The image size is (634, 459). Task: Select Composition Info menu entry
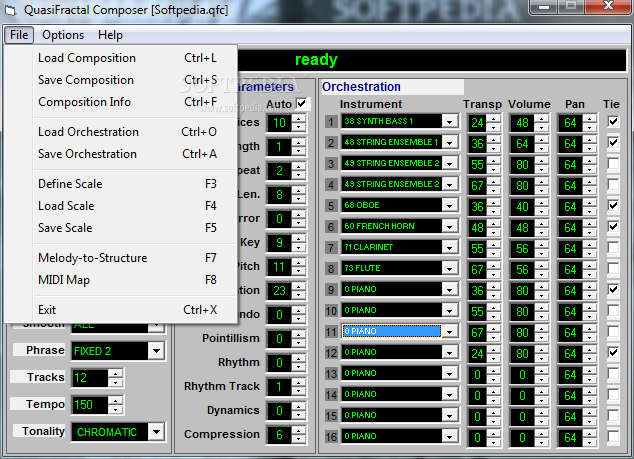(127, 102)
